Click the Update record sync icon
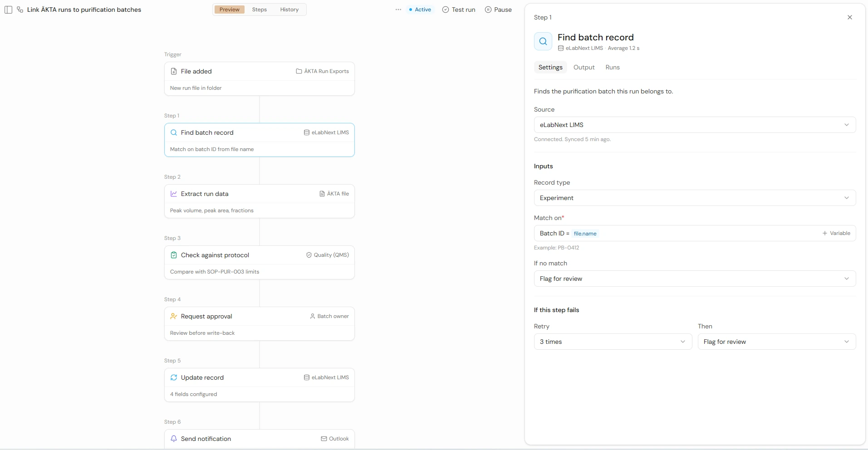This screenshot has width=868, height=450. pyautogui.click(x=174, y=377)
